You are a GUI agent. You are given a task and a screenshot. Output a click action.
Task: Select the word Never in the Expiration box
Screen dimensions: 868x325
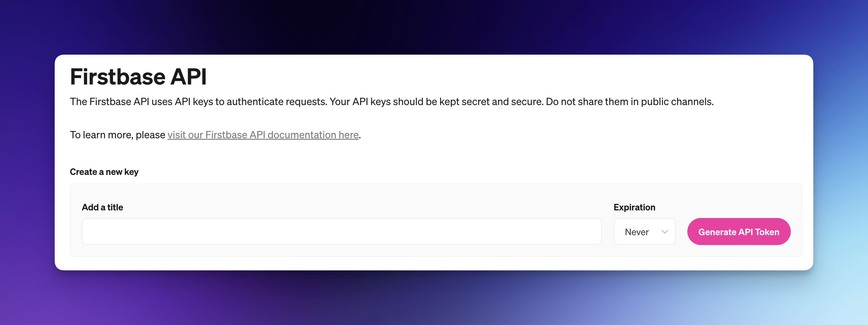tap(637, 232)
